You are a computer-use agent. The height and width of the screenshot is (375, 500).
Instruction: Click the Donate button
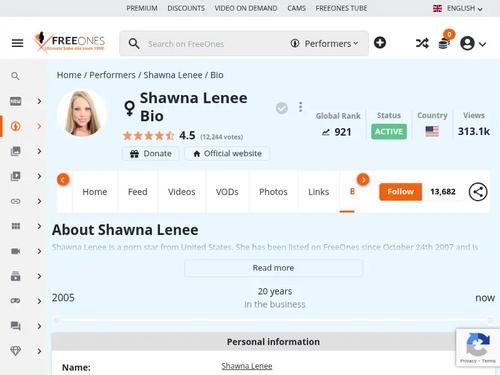point(151,154)
